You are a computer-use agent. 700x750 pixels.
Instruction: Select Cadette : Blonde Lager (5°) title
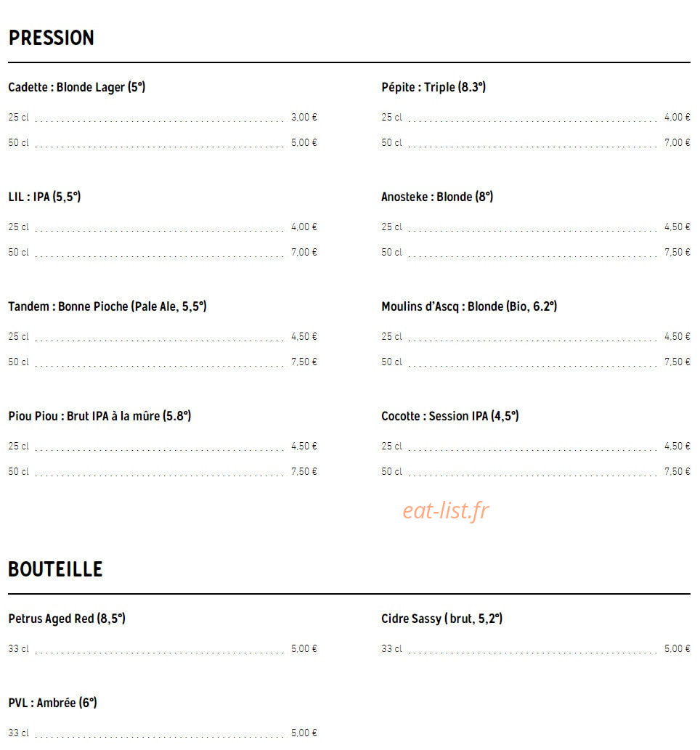pos(76,87)
